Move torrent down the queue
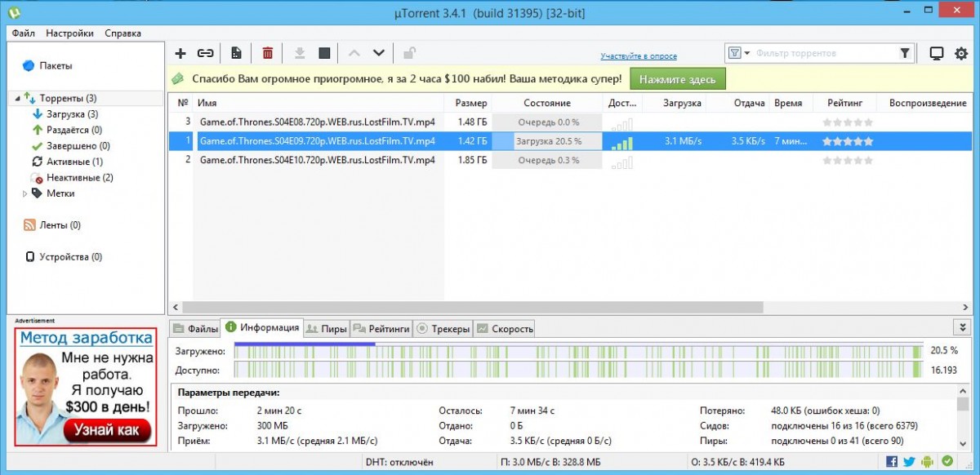This screenshot has width=980, height=475. point(378,53)
